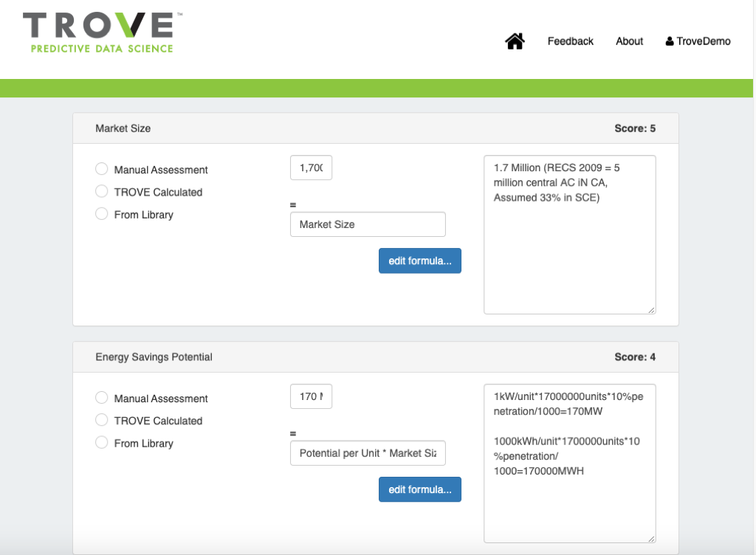The image size is (756, 555).
Task: Select TROVE Calculated for Market Size
Action: 102,191
